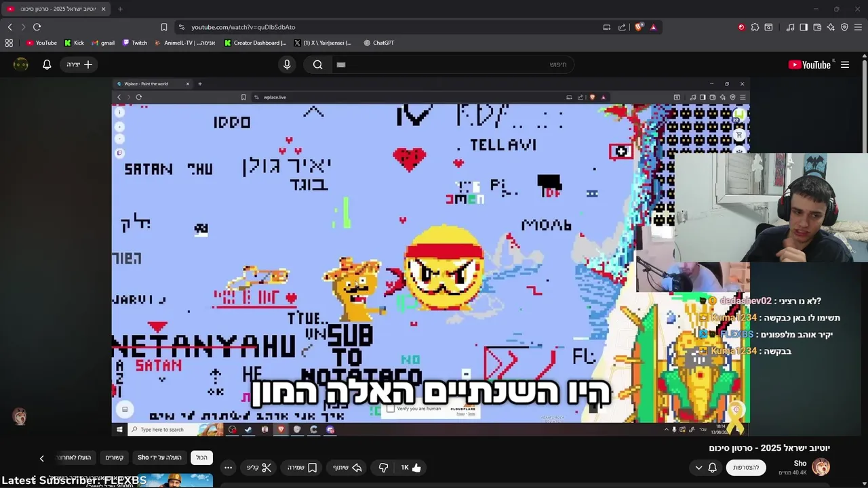The image size is (868, 488).
Task: Open the YouTube bookmark
Action: click(x=41, y=43)
